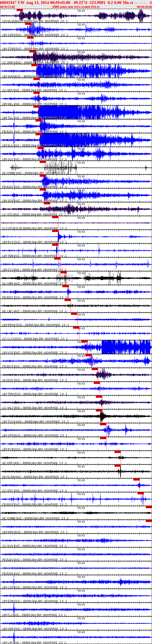Screen dimensions: 152x644
Task: Select the UW TBM EHZ station label
Action: coord(35,256)
